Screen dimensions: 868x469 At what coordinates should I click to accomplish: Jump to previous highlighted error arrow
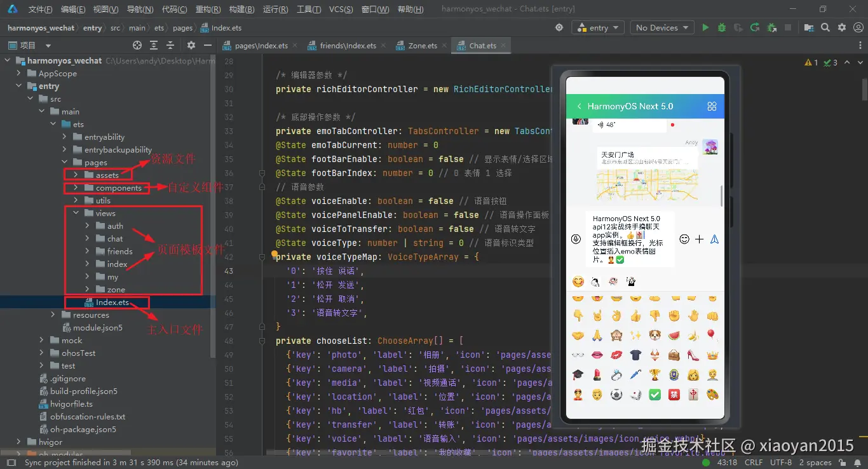846,62
